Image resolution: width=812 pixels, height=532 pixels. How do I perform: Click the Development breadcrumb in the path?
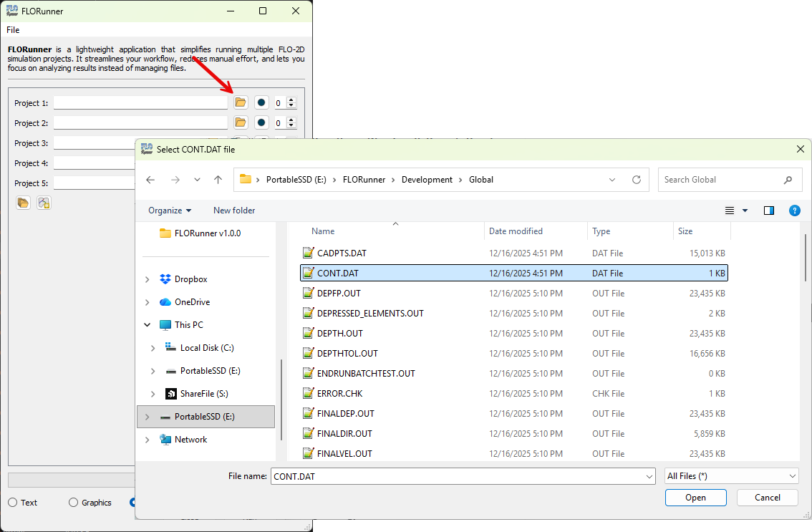[x=427, y=180]
